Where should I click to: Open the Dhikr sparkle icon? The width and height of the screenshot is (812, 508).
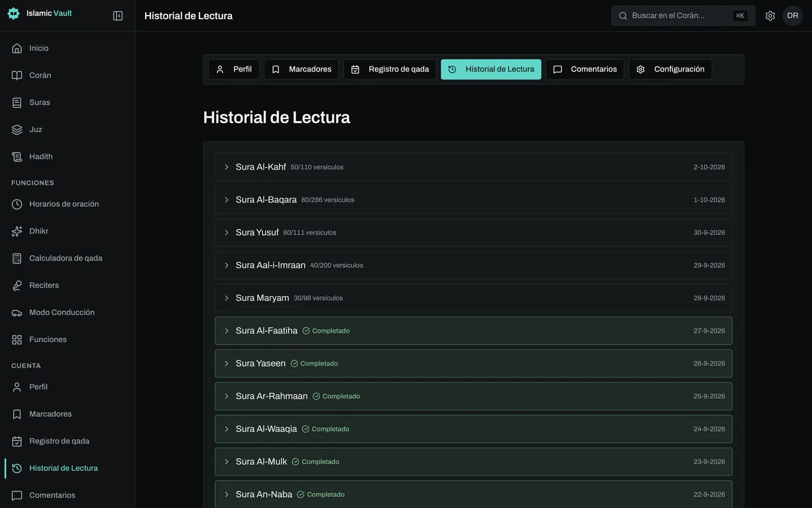point(17,231)
